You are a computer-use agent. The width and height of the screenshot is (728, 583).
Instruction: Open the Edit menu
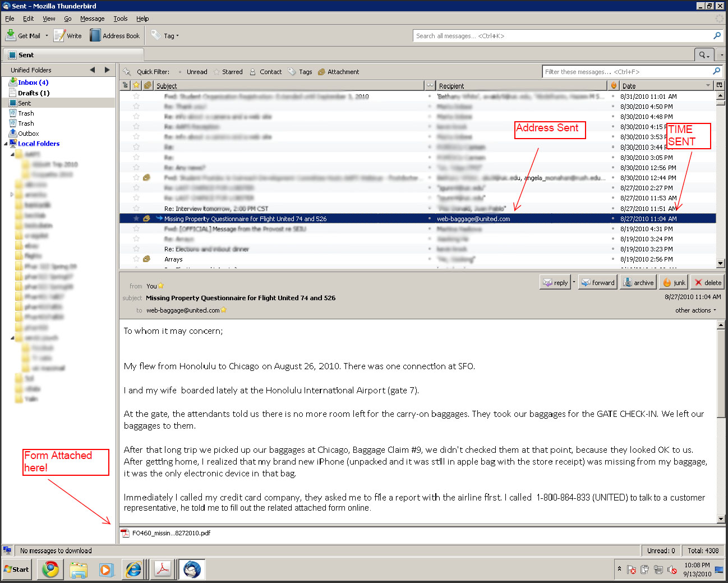(28, 19)
